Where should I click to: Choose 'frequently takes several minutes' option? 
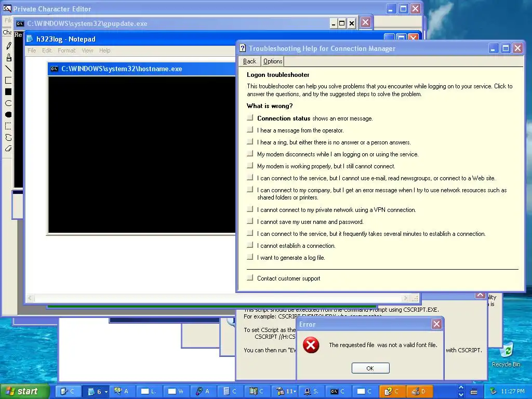coord(250,233)
